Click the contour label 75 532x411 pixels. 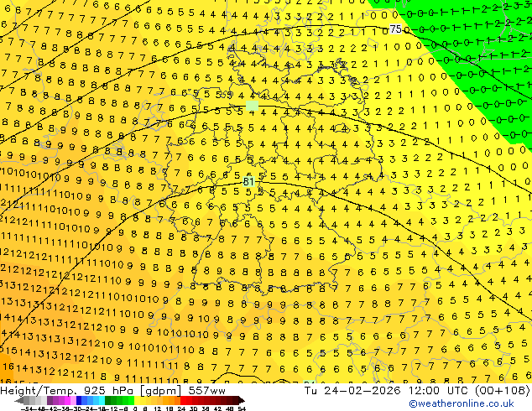click(395, 29)
